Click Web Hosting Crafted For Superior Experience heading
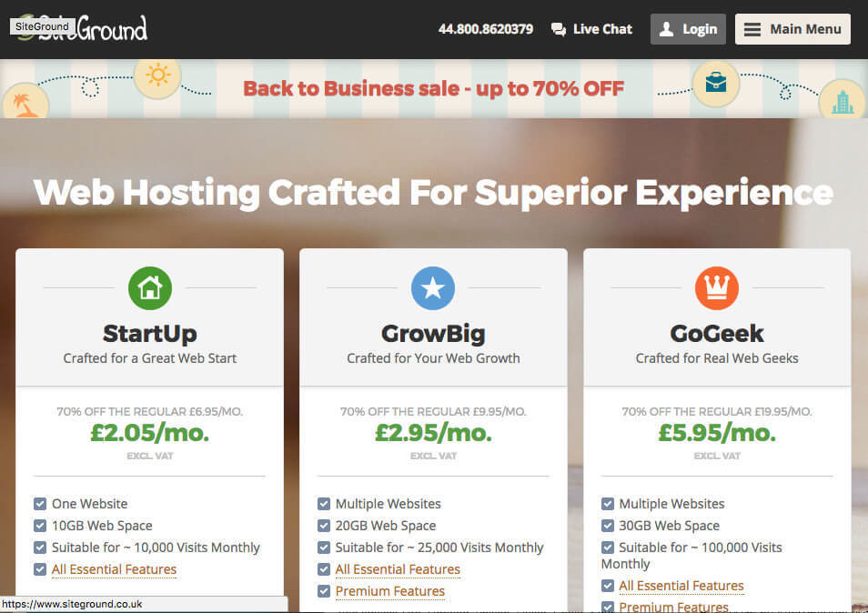This screenshot has height=613, width=868. 433,193
